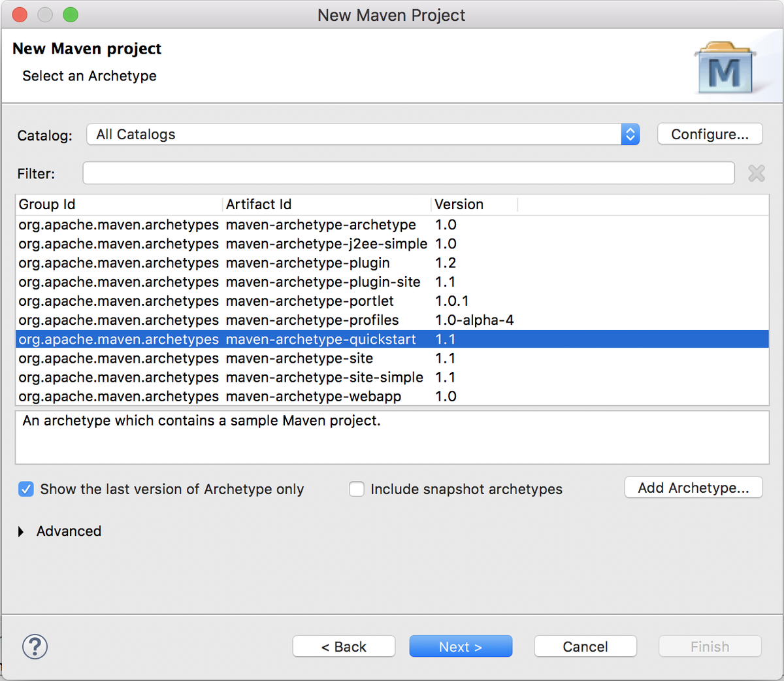This screenshot has height=681, width=784.
Task: Go to previous page with Back button
Action: pos(344,646)
